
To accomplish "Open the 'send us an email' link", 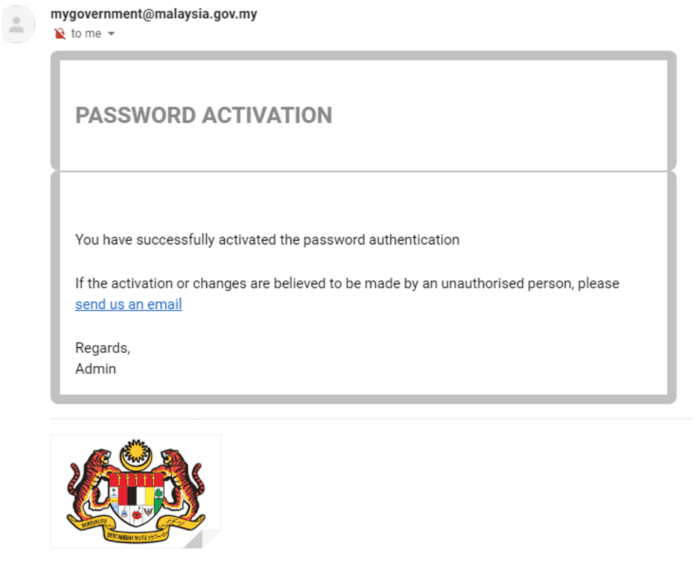I will [x=128, y=304].
